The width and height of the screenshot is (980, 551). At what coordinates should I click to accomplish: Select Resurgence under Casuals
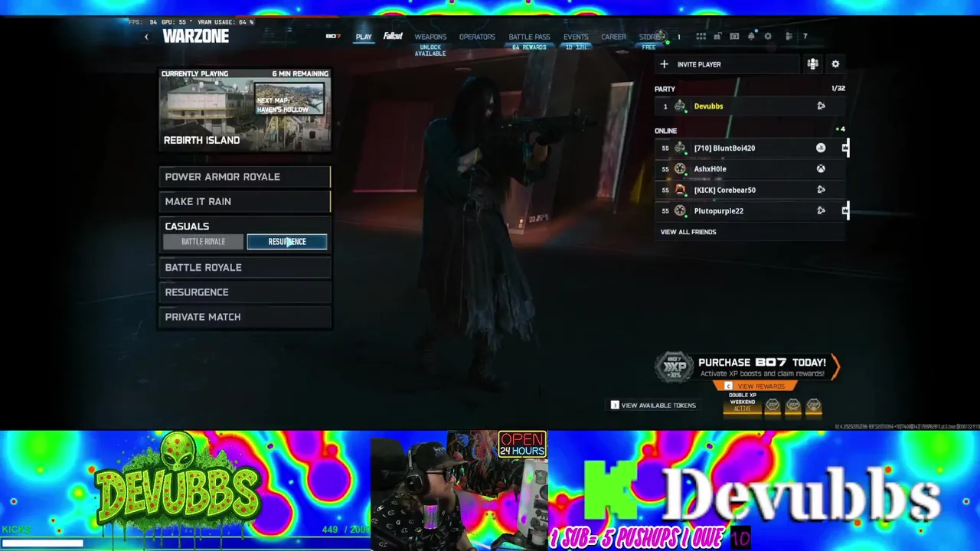287,242
